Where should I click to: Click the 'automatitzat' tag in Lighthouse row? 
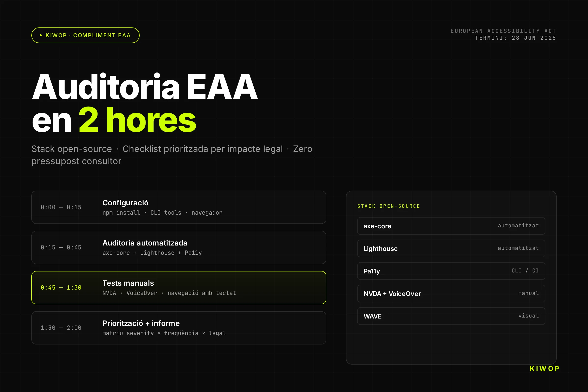tap(518, 248)
